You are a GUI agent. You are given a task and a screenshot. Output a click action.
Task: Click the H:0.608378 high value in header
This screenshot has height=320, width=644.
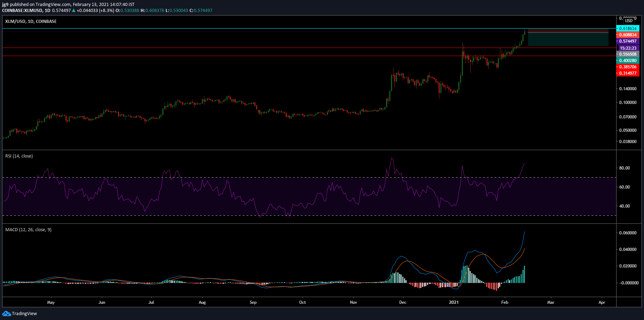click(152, 11)
